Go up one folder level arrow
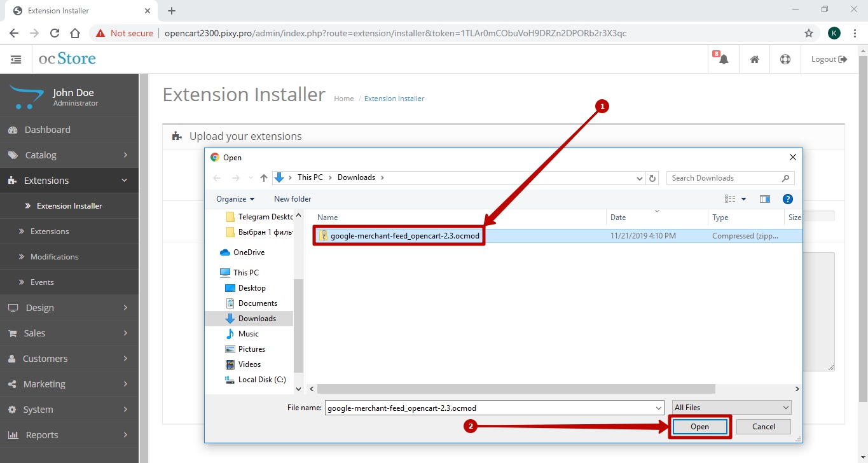Image resolution: width=868 pixels, height=463 pixels. pyautogui.click(x=264, y=178)
